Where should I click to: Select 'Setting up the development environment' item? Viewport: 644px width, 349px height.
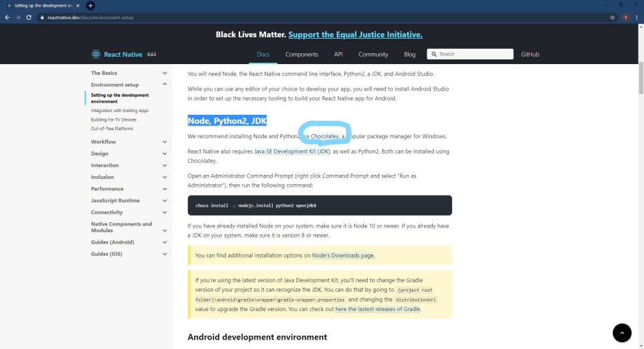pos(119,98)
